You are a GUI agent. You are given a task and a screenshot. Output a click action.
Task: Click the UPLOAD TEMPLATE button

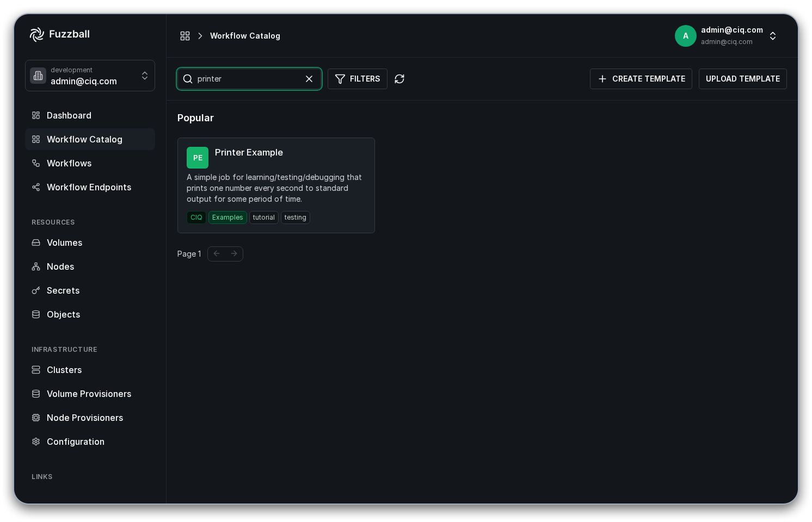click(x=743, y=79)
